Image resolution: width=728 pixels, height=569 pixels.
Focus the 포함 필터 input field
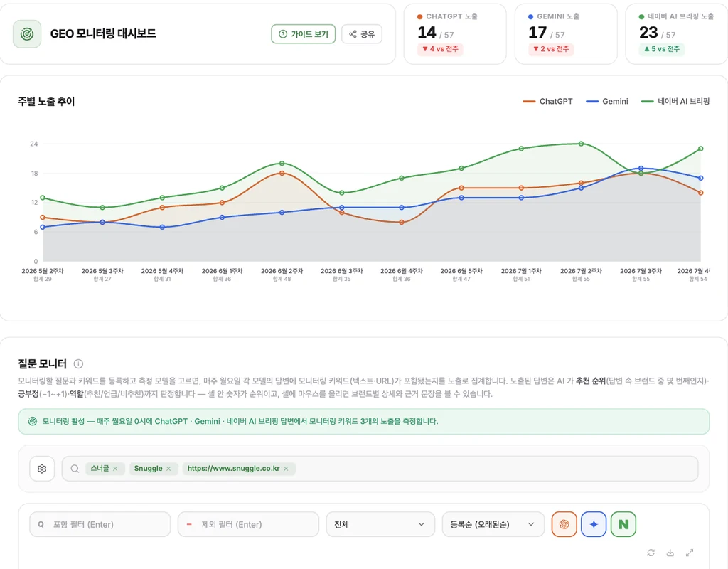pyautogui.click(x=100, y=524)
